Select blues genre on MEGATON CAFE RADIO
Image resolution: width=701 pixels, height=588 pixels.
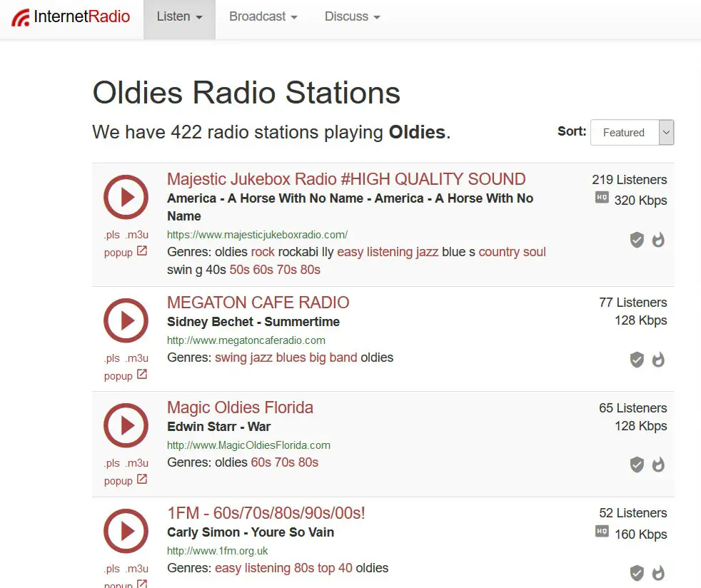point(291,358)
